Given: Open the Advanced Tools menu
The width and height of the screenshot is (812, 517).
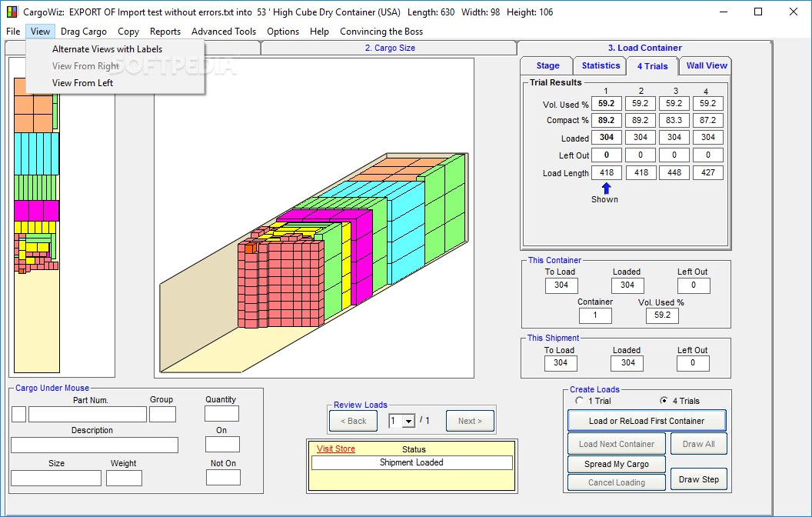Looking at the screenshot, I should point(224,31).
